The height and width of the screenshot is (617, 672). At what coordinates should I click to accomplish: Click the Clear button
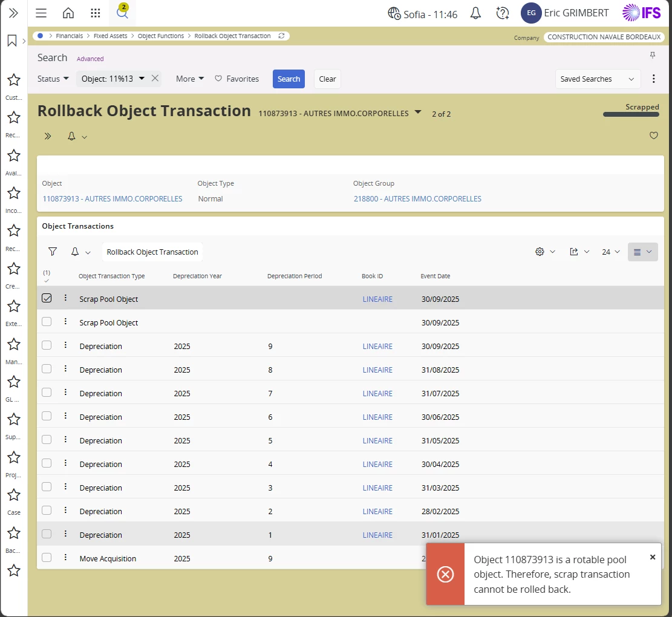[327, 79]
